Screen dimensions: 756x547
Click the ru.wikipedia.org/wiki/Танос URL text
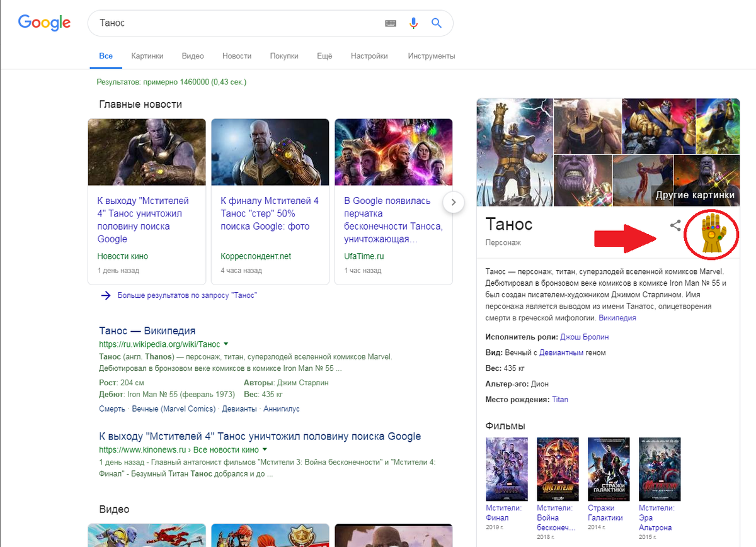tap(159, 344)
